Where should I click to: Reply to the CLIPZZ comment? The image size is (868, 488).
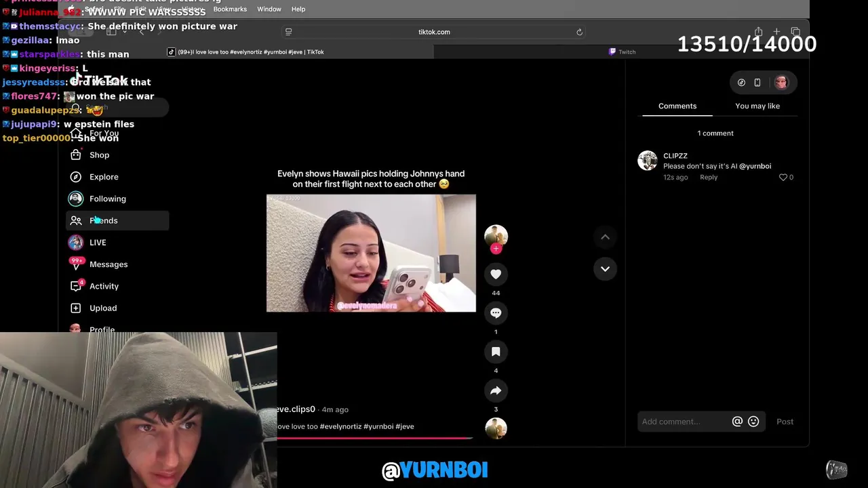[709, 177]
